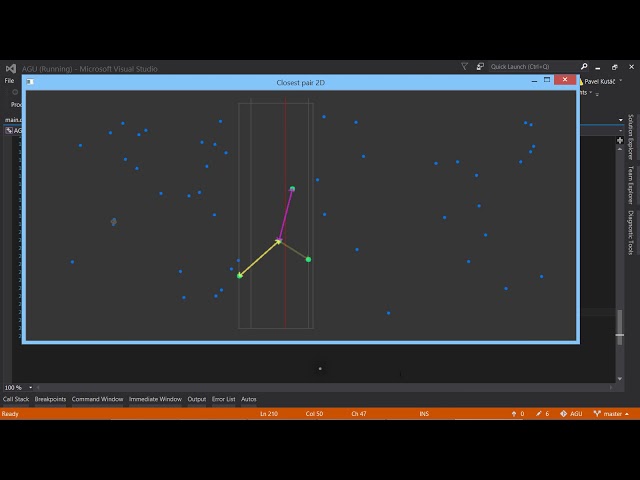This screenshot has width=640, height=480.
Task: Open the master branch selector
Action: [x=611, y=414]
